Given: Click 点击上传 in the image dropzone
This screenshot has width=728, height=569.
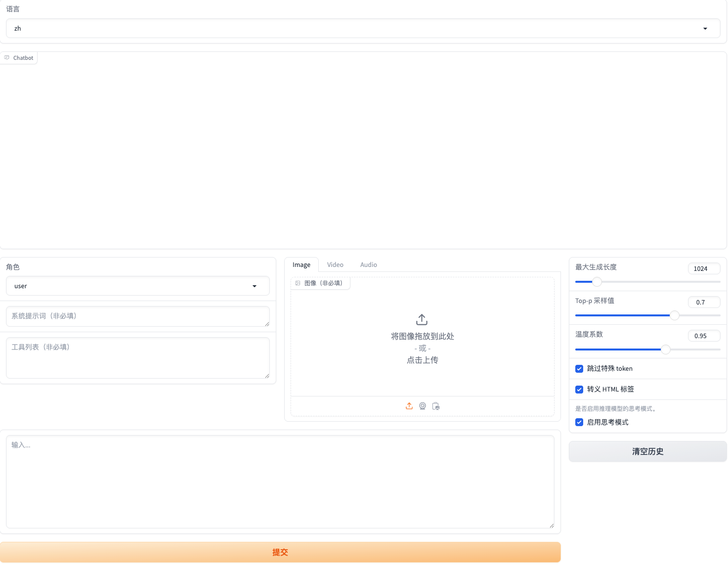Looking at the screenshot, I should tap(423, 360).
